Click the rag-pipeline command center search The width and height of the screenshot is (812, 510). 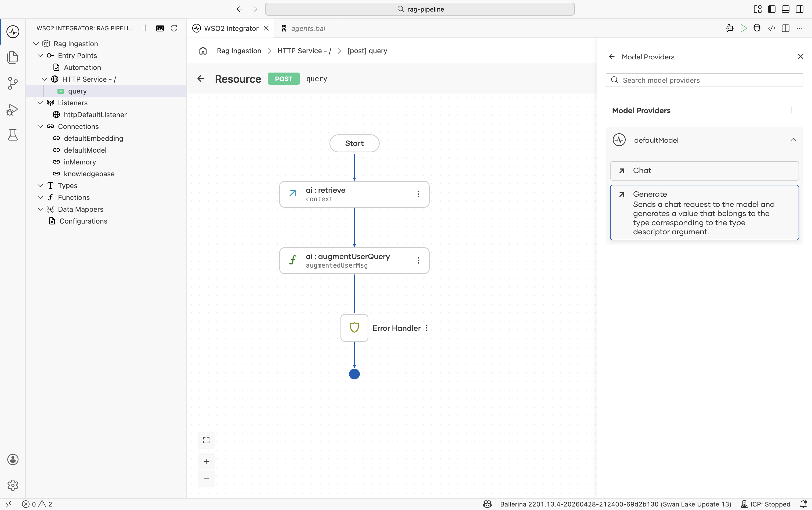pos(420,9)
